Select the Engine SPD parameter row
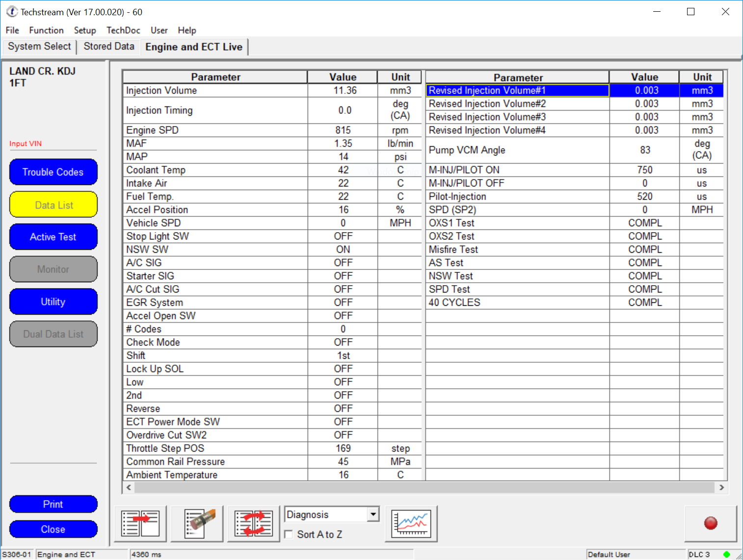 click(x=272, y=130)
